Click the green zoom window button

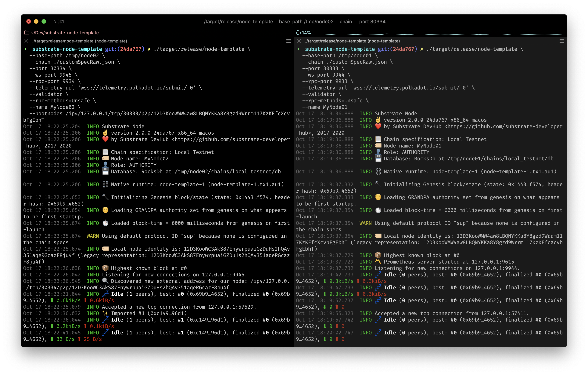(x=44, y=21)
